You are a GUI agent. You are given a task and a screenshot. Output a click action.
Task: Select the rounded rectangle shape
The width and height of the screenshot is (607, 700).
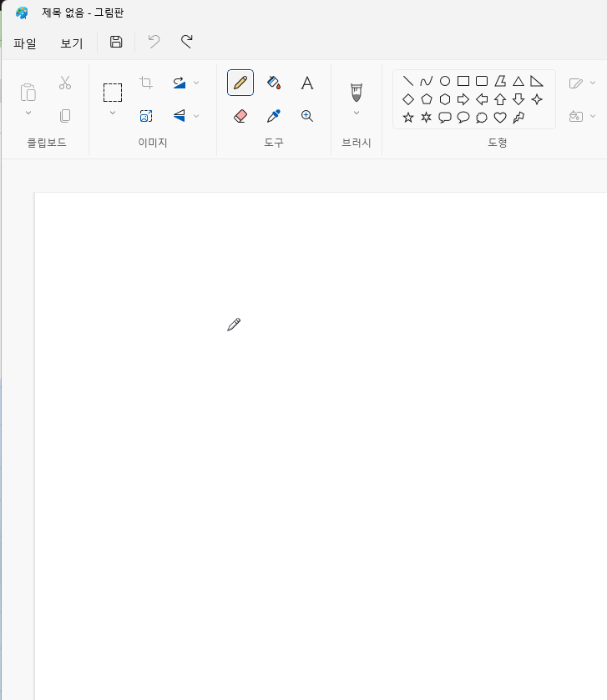pyautogui.click(x=482, y=81)
